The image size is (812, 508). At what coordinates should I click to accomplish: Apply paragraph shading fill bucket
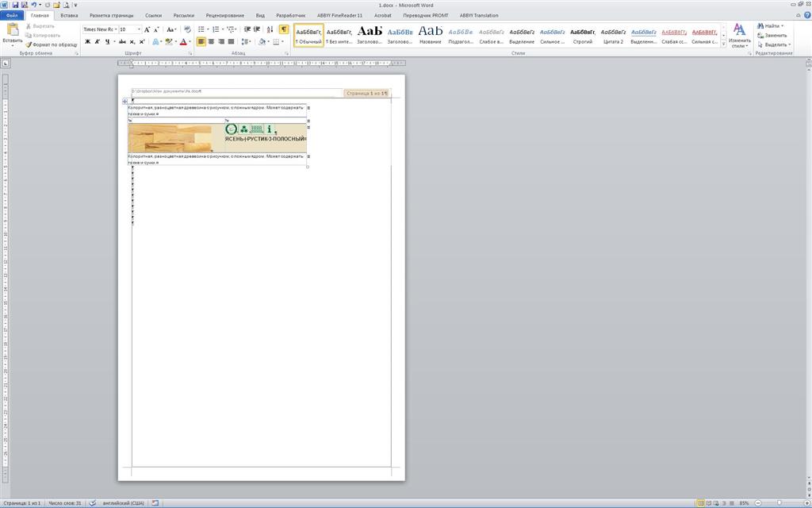262,41
